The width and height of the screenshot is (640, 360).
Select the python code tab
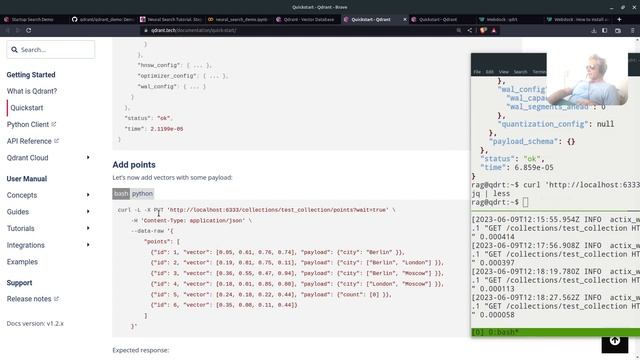[x=142, y=193]
